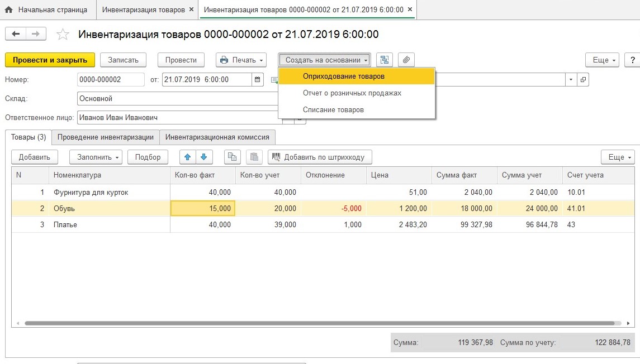Screen dimensions: 640x364
Task: Expand the Еще menu above the table
Action: [617, 157]
